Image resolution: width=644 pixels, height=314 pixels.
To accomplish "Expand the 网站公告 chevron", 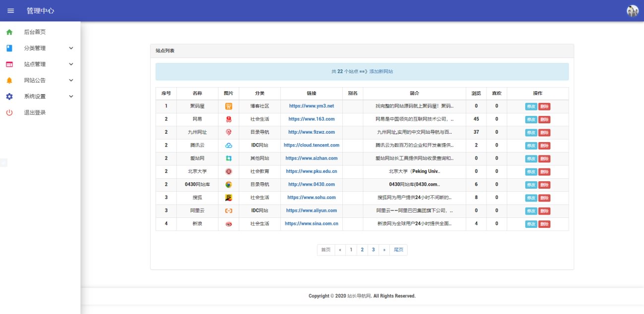I will tap(71, 80).
